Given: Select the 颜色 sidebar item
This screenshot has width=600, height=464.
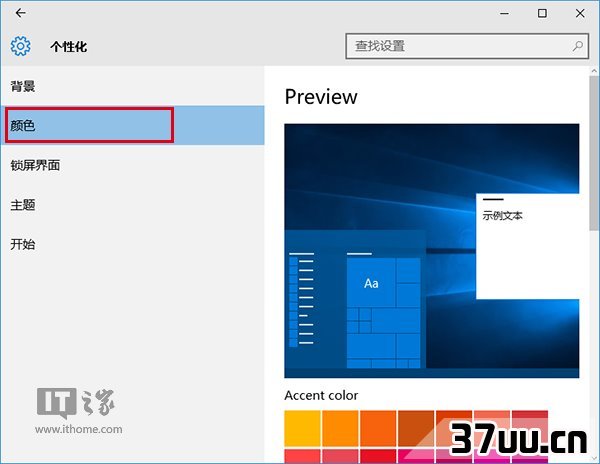Looking at the screenshot, I should click(132, 125).
